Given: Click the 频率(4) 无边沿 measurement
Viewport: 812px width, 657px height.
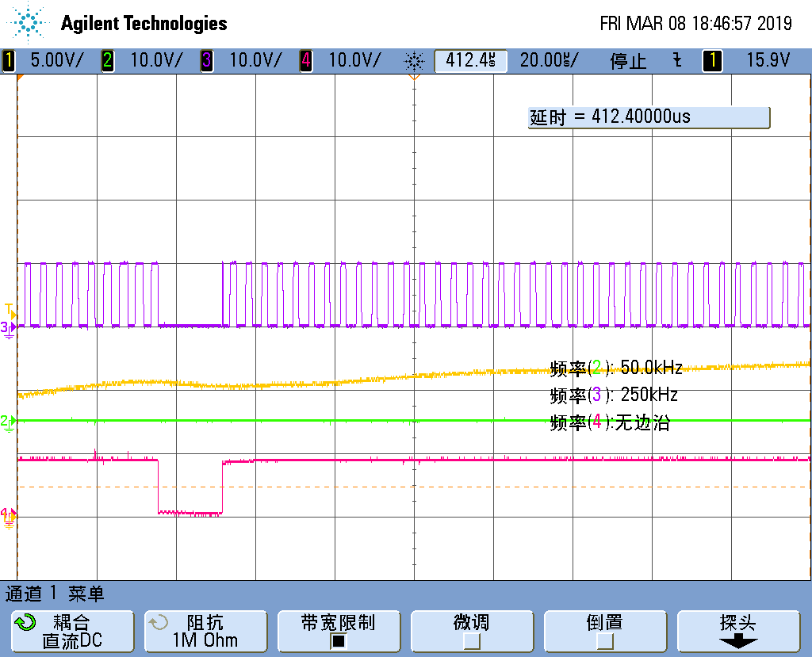Looking at the screenshot, I should 610,422.
